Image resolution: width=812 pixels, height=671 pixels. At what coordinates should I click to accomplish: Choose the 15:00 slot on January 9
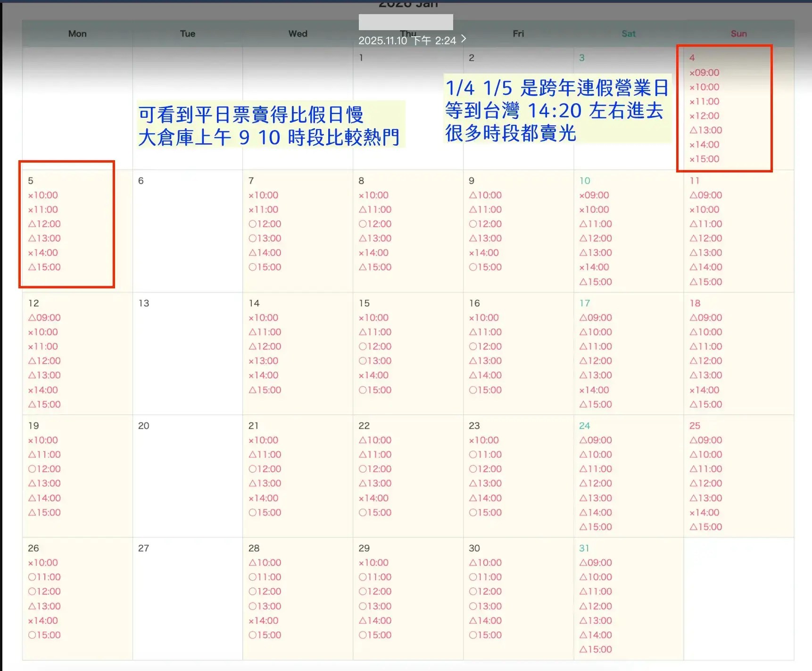point(485,267)
